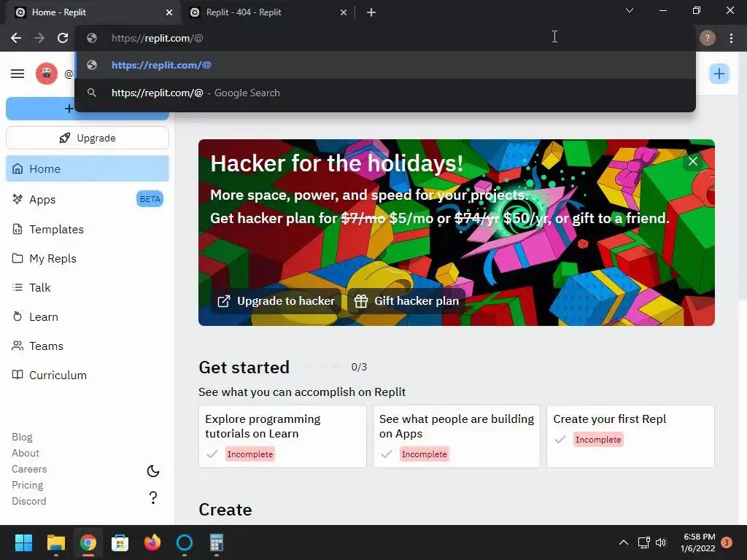Screen dimensions: 747x560
Task: Open Teams in the sidebar
Action: point(88,346)
